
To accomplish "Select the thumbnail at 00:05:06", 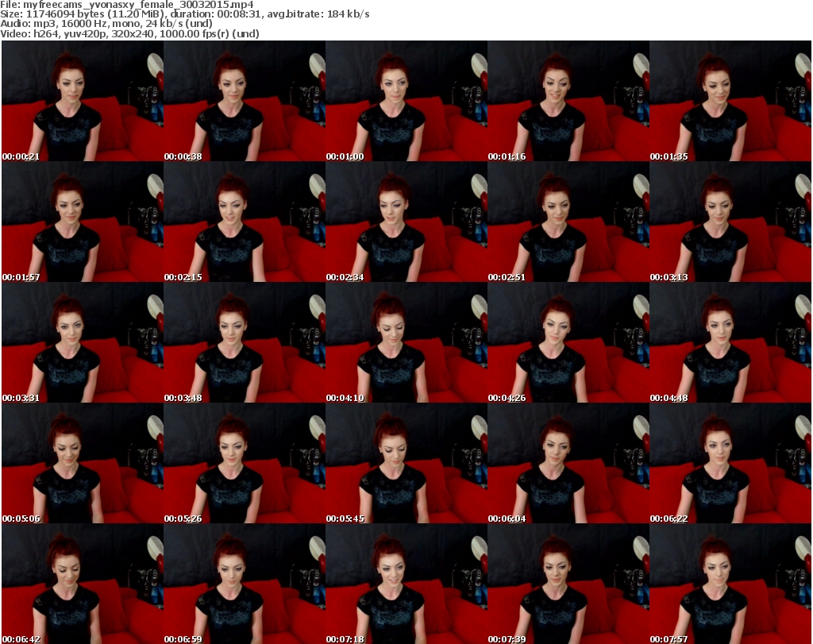I will tap(83, 463).
